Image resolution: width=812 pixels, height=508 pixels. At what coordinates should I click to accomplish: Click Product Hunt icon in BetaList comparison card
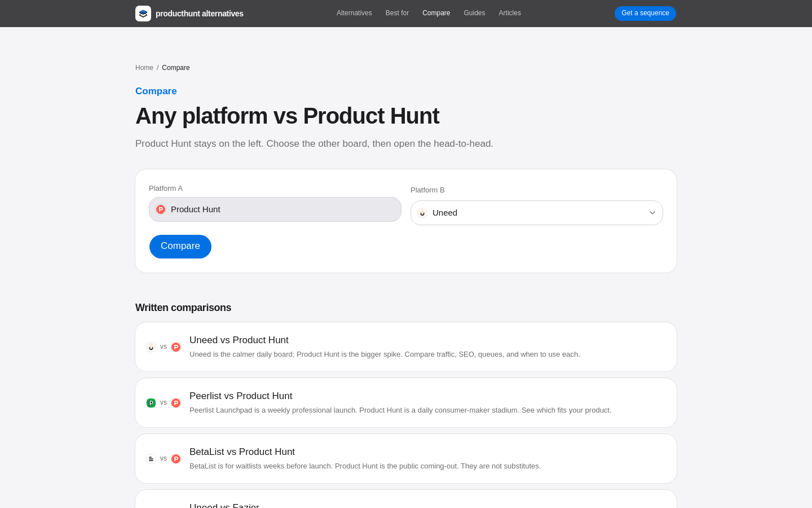coord(176,459)
